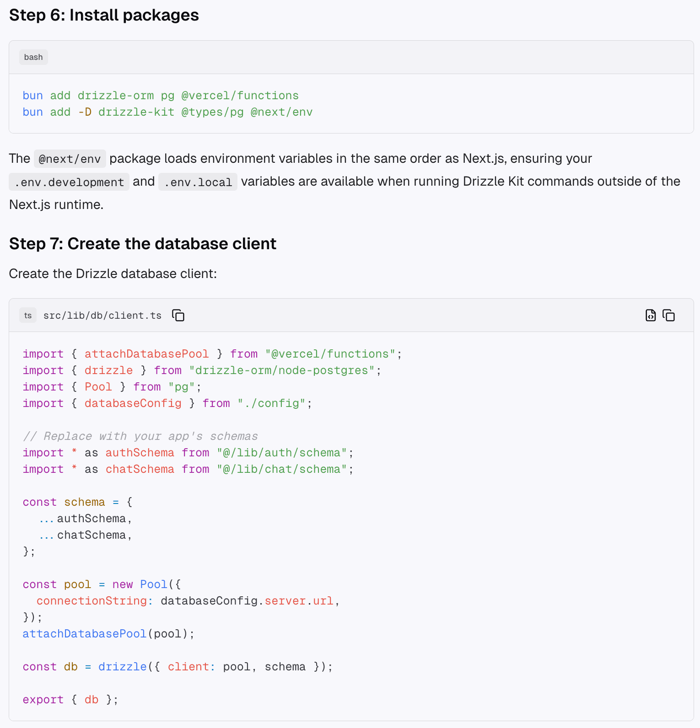The image size is (700, 728).
Task: Click the ts language badge
Action: [28, 316]
